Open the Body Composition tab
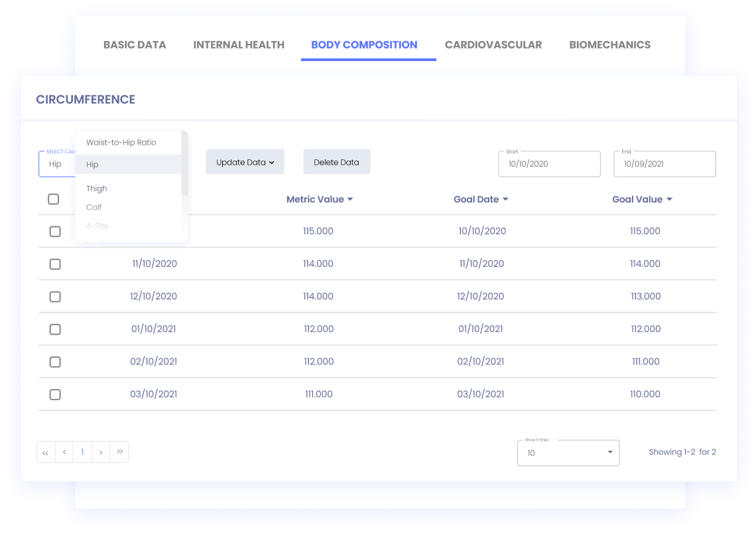This screenshot has width=756, height=533. pyautogui.click(x=364, y=45)
